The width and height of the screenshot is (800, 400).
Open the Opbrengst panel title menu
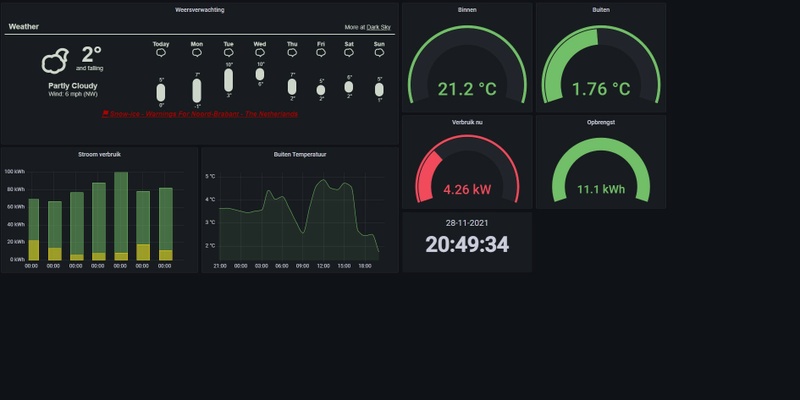click(601, 122)
